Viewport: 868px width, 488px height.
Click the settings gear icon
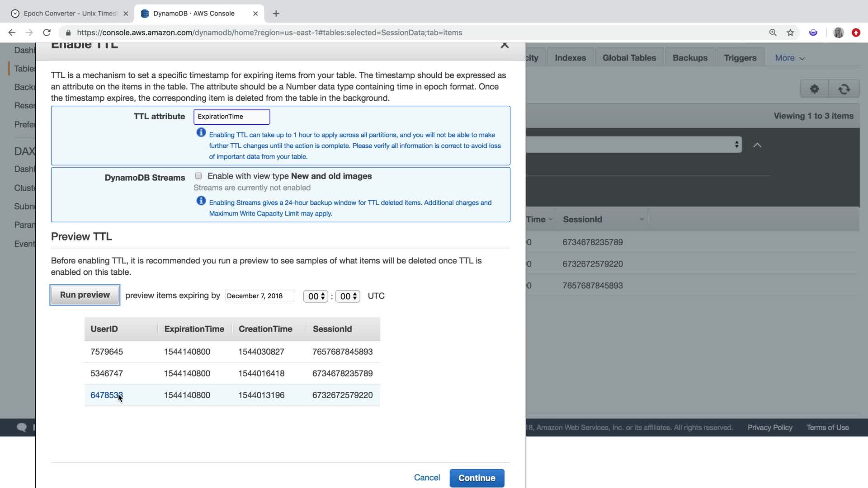pos(814,89)
